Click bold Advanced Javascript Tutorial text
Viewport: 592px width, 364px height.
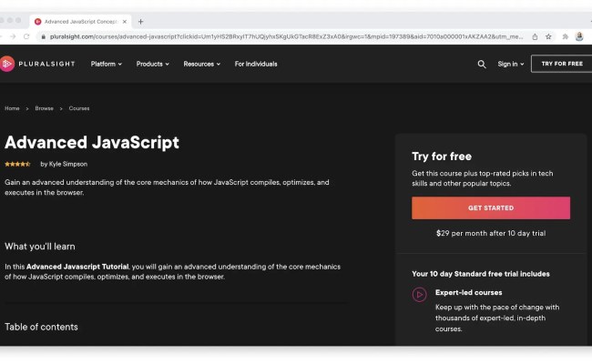[x=77, y=267]
